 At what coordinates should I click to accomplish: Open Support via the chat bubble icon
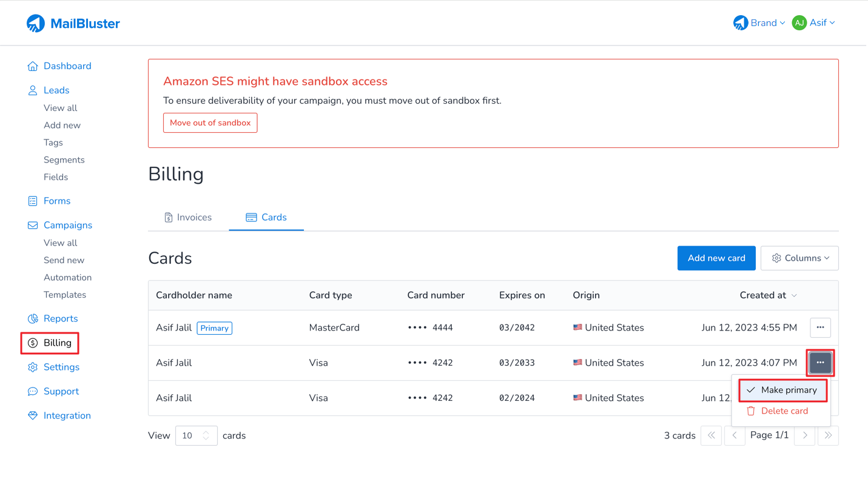tap(33, 391)
